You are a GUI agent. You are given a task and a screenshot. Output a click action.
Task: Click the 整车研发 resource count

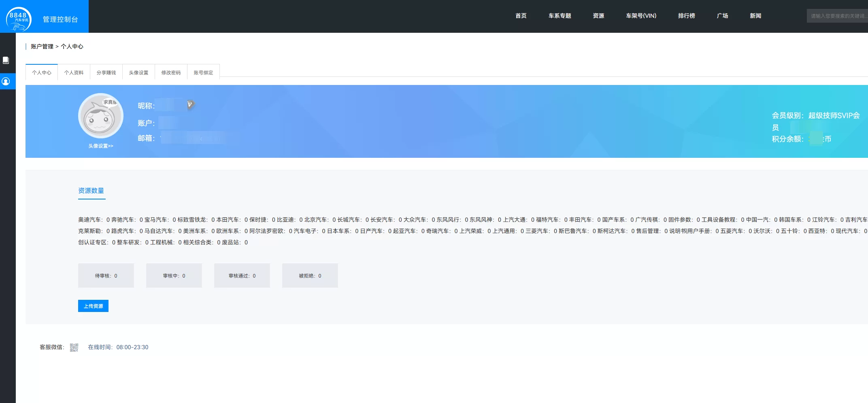[133, 242]
